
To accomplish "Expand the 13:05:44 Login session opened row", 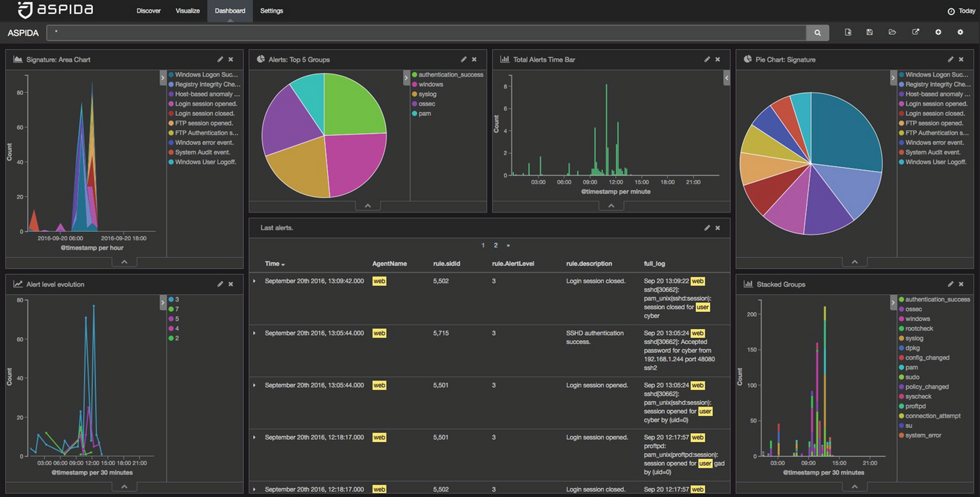I will click(254, 386).
